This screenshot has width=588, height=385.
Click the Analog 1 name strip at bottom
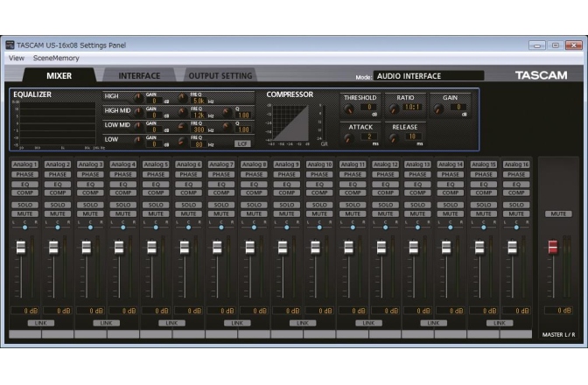[x=24, y=334]
